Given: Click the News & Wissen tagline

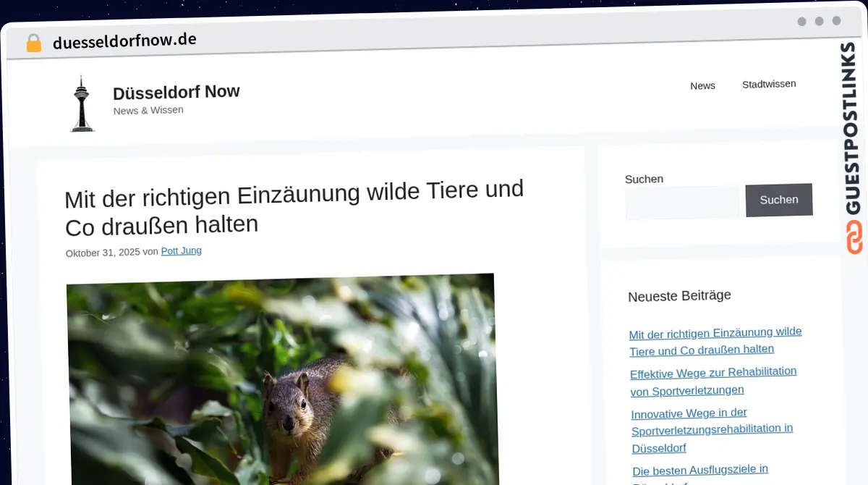Looking at the screenshot, I should tap(148, 110).
